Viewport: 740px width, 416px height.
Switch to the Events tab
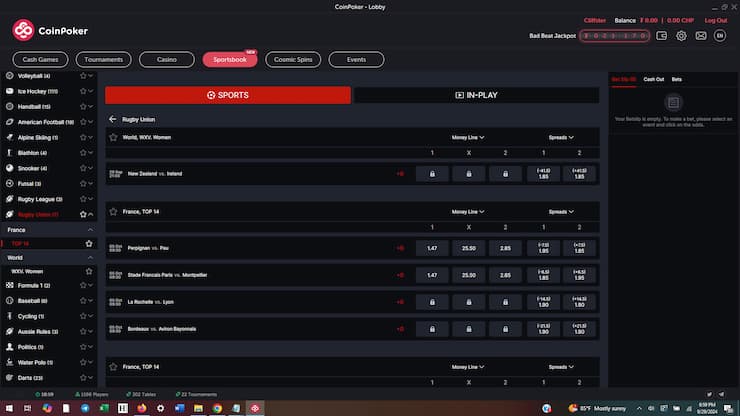click(x=356, y=59)
